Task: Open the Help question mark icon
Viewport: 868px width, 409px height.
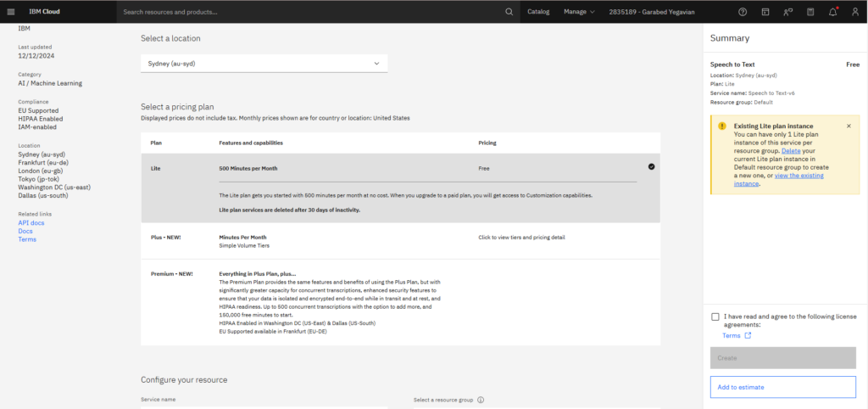Action: pos(743,12)
